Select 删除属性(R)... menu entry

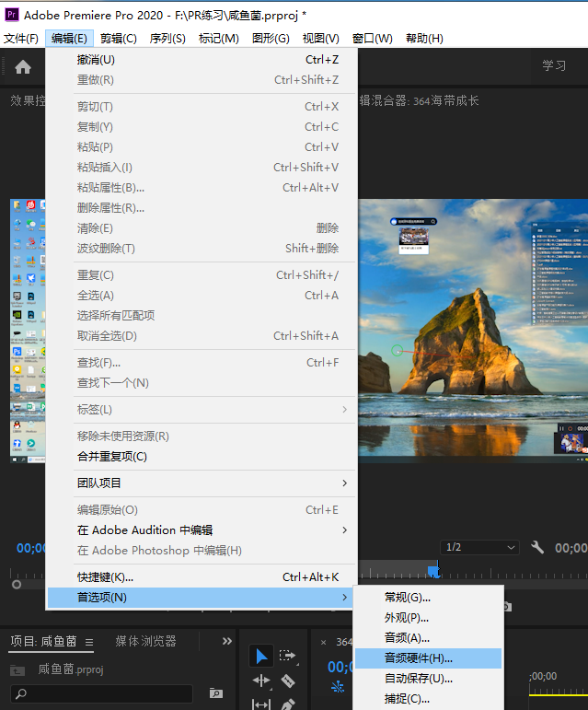click(x=201, y=208)
